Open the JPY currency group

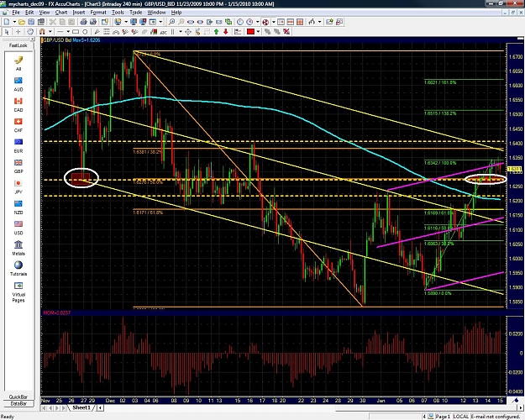click(18, 186)
